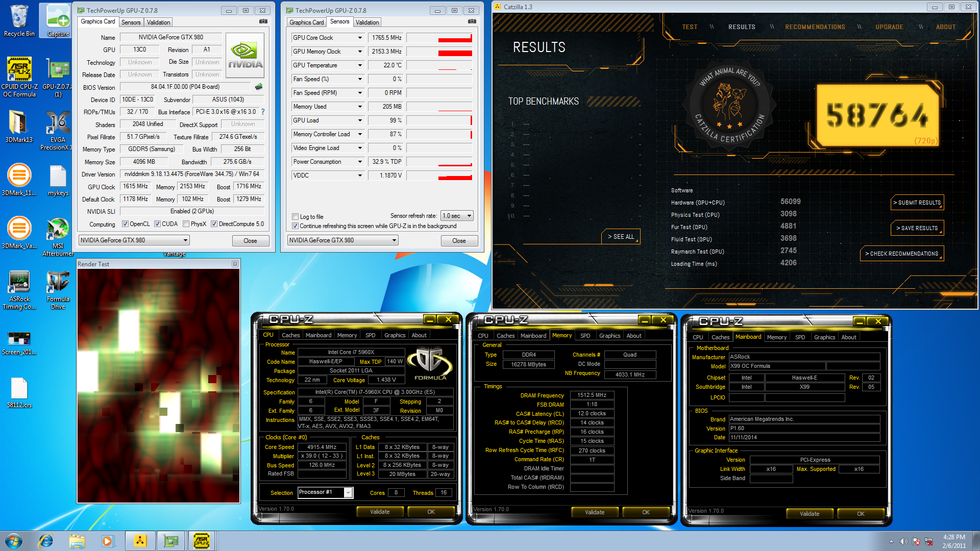Click the Bus Interface question mark help icon
Screen dimensions: 980x551
pyautogui.click(x=263, y=112)
